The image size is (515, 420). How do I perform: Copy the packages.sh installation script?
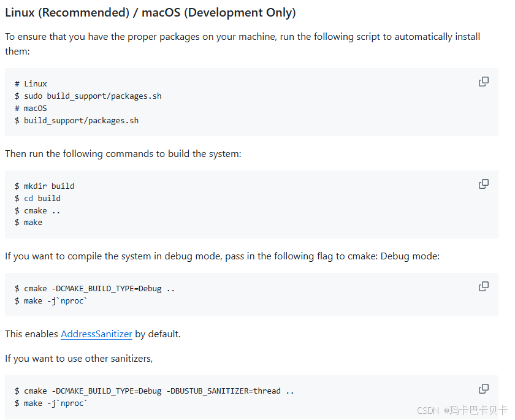484,82
